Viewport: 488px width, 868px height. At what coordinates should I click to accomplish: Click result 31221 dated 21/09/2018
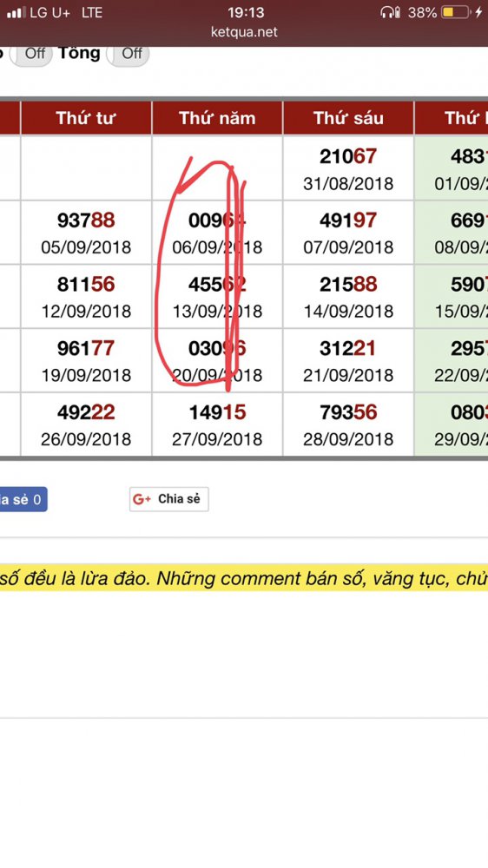pyautogui.click(x=348, y=360)
